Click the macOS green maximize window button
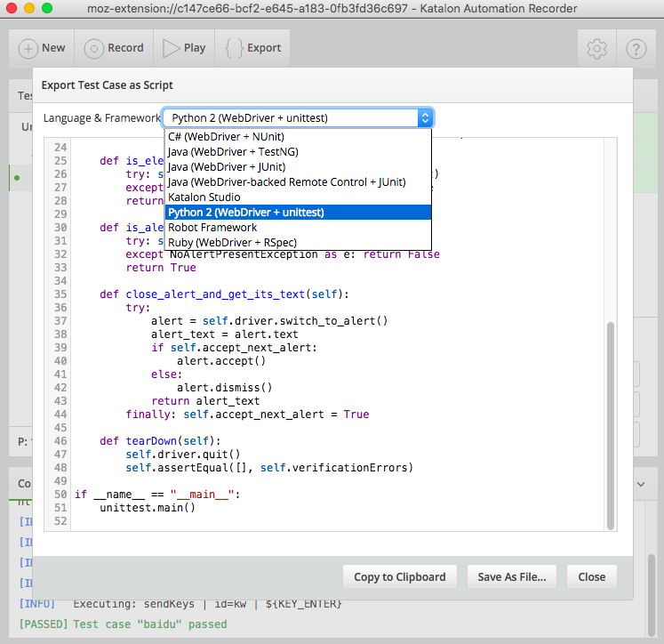The height and width of the screenshot is (644, 664). (47, 8)
